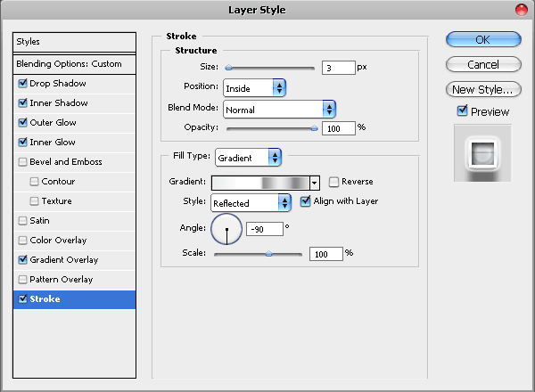535x392 pixels.
Task: Uncheck the Inner Shadow checkbox
Action: coord(23,103)
